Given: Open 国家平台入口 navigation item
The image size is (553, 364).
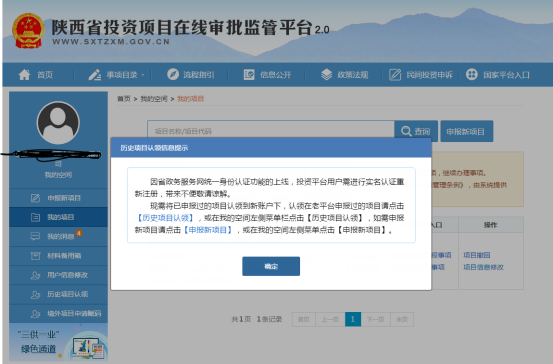Looking at the screenshot, I should click(506, 75).
